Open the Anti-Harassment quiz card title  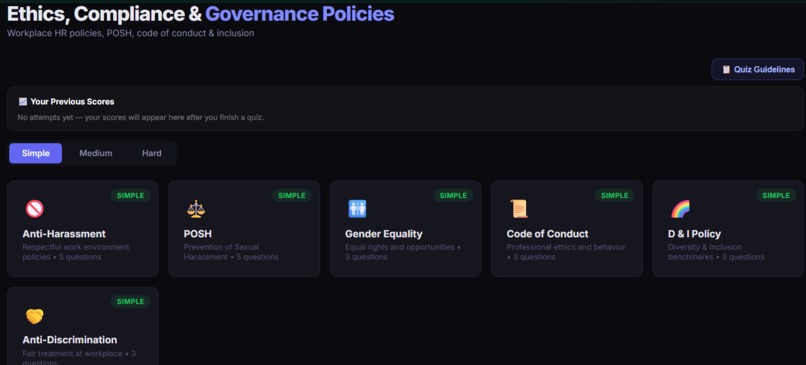point(64,234)
